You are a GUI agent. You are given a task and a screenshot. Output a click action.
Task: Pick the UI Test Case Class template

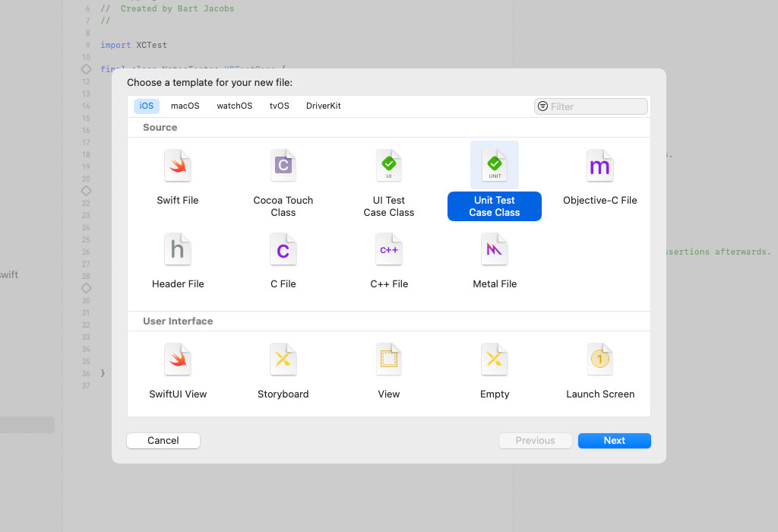tap(389, 166)
